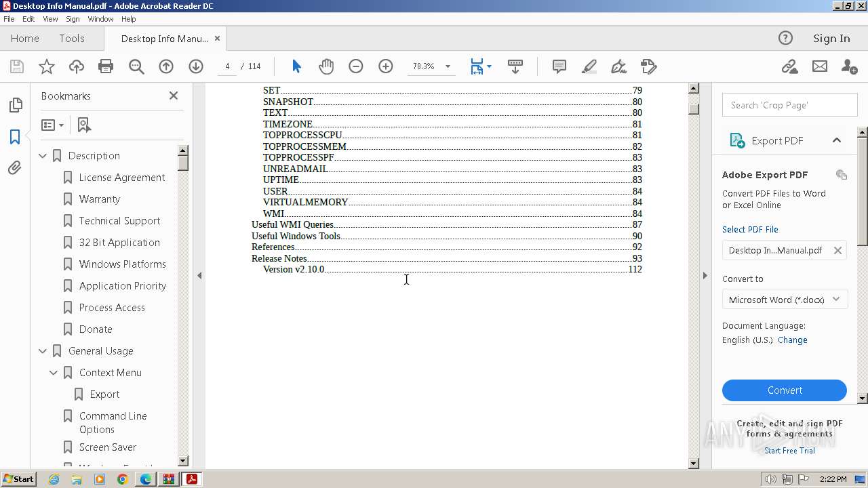Click the document vertical scrollbar thumb

pyautogui.click(x=694, y=109)
